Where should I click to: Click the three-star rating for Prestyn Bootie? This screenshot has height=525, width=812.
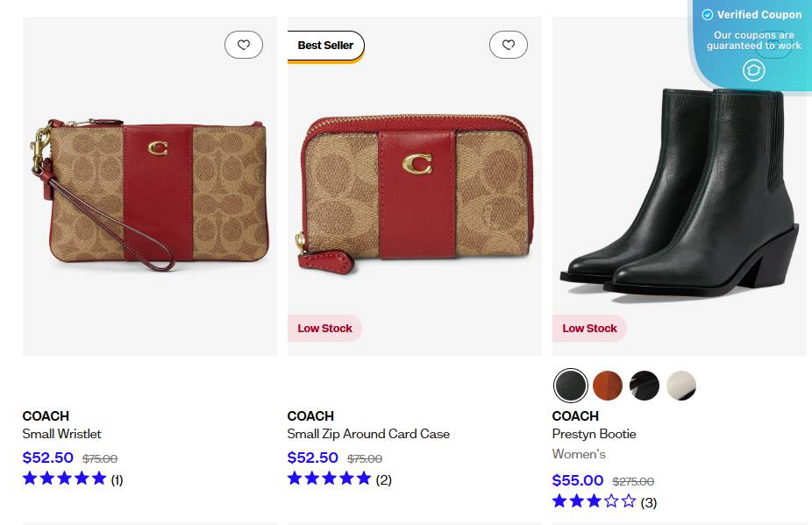point(595,501)
